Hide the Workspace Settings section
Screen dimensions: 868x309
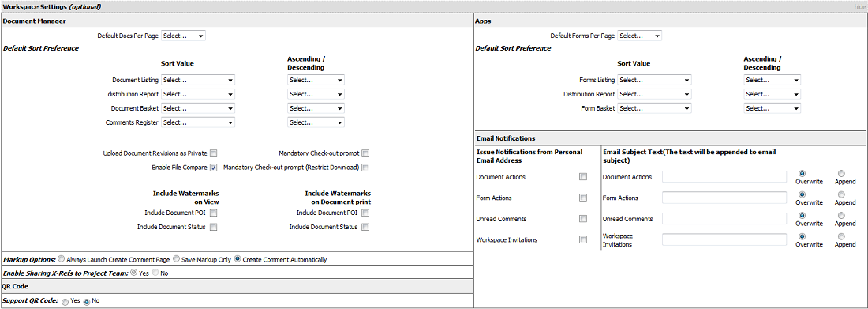click(x=859, y=6)
